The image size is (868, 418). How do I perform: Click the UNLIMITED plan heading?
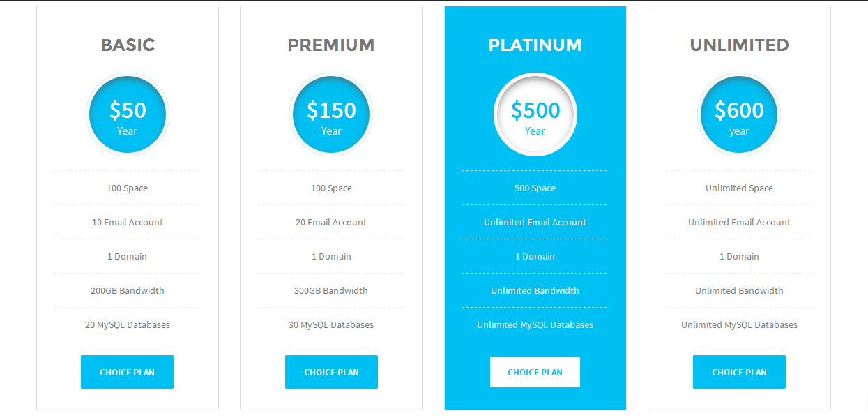(x=739, y=45)
